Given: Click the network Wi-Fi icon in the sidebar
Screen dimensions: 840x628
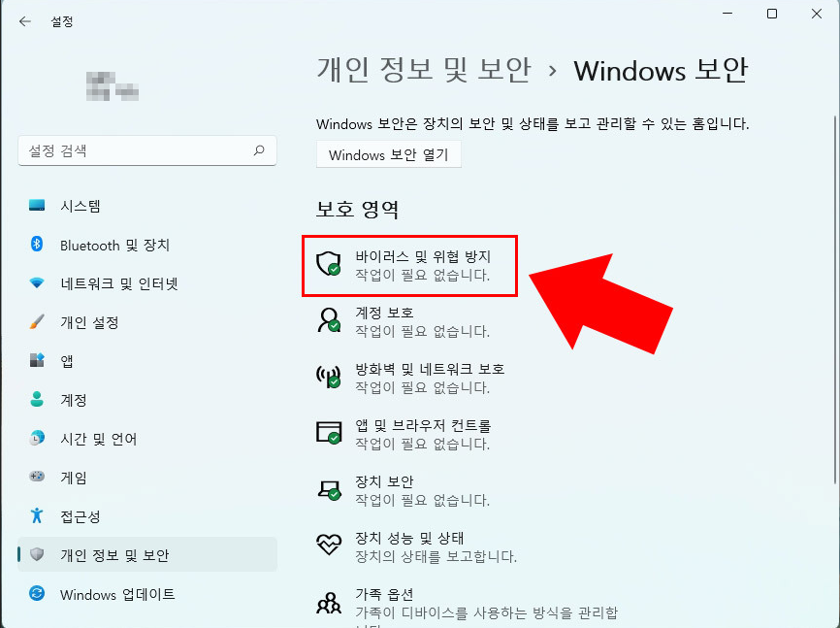Looking at the screenshot, I should click(x=37, y=283).
